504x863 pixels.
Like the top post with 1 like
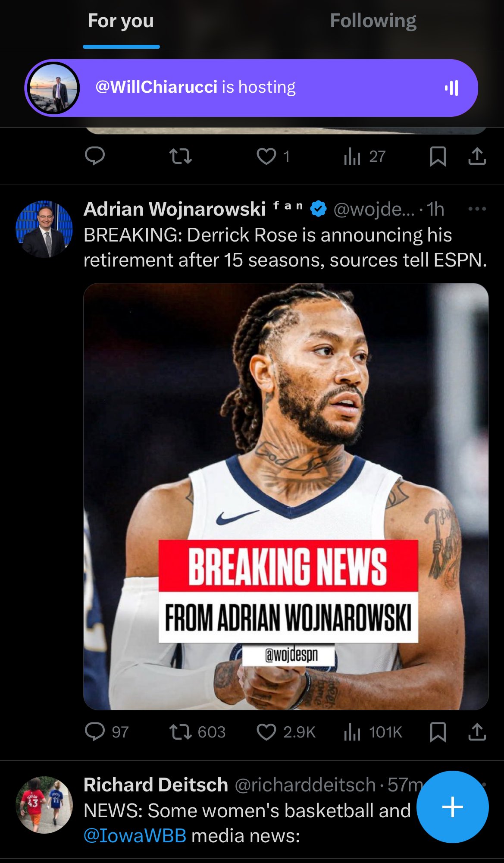tap(273, 156)
